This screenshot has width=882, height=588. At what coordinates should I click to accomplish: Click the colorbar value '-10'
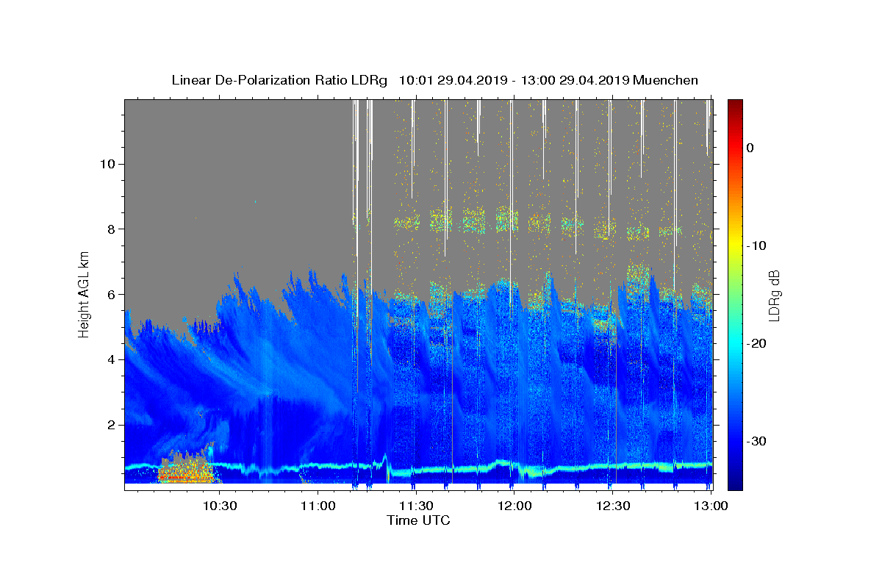[756, 245]
